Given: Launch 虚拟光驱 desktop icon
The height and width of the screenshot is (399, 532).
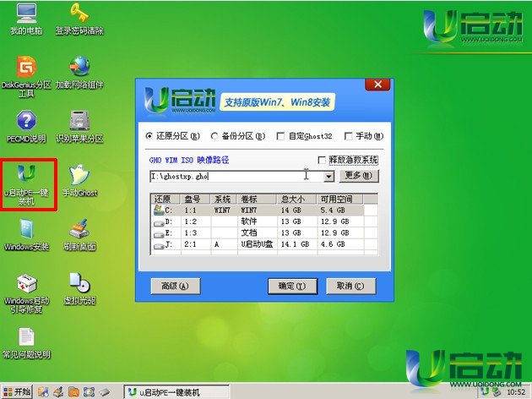Looking at the screenshot, I should pos(79,286).
